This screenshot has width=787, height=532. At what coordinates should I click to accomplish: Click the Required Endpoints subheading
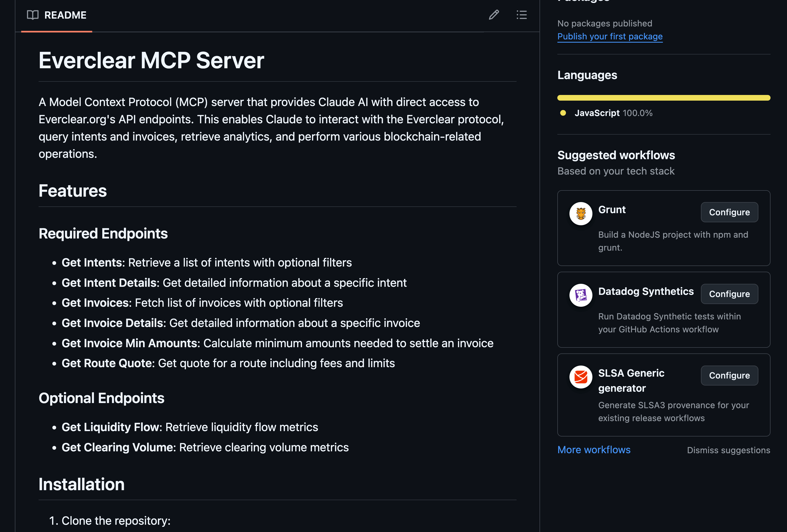(103, 234)
